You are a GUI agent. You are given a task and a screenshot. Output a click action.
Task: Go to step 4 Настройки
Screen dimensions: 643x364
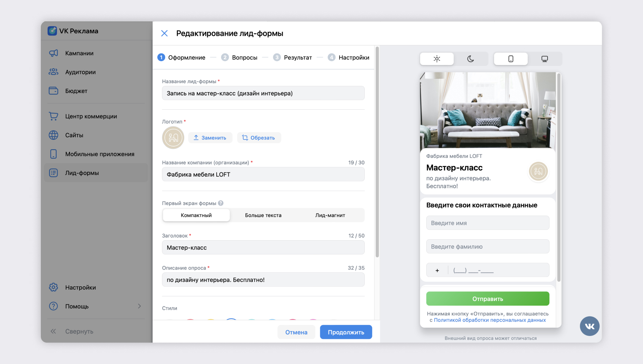pos(349,58)
